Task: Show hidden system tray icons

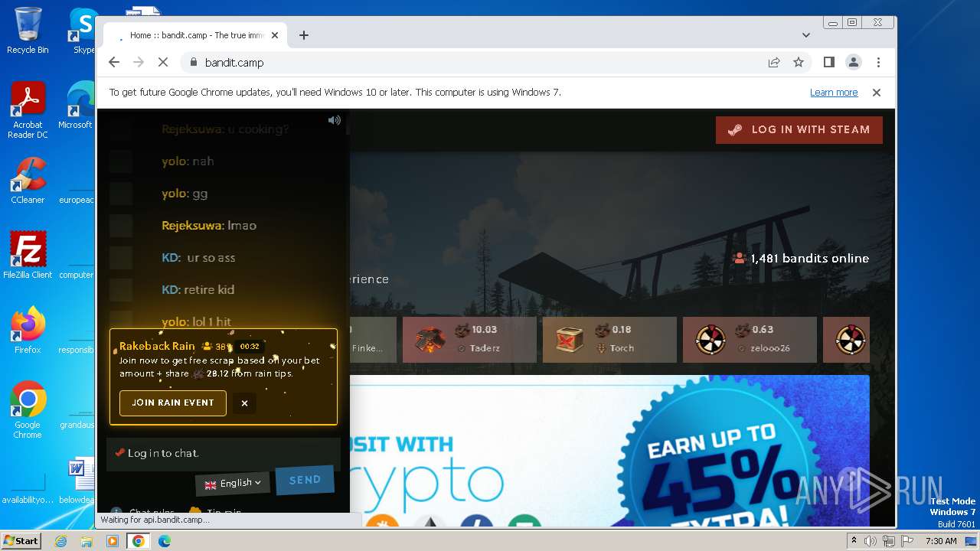Action: [854, 541]
